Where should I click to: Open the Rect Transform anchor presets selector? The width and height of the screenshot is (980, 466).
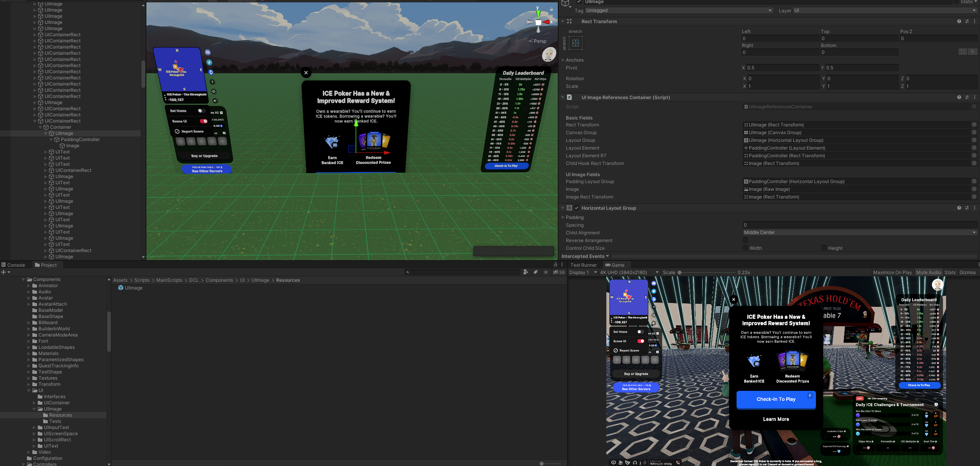click(x=575, y=43)
